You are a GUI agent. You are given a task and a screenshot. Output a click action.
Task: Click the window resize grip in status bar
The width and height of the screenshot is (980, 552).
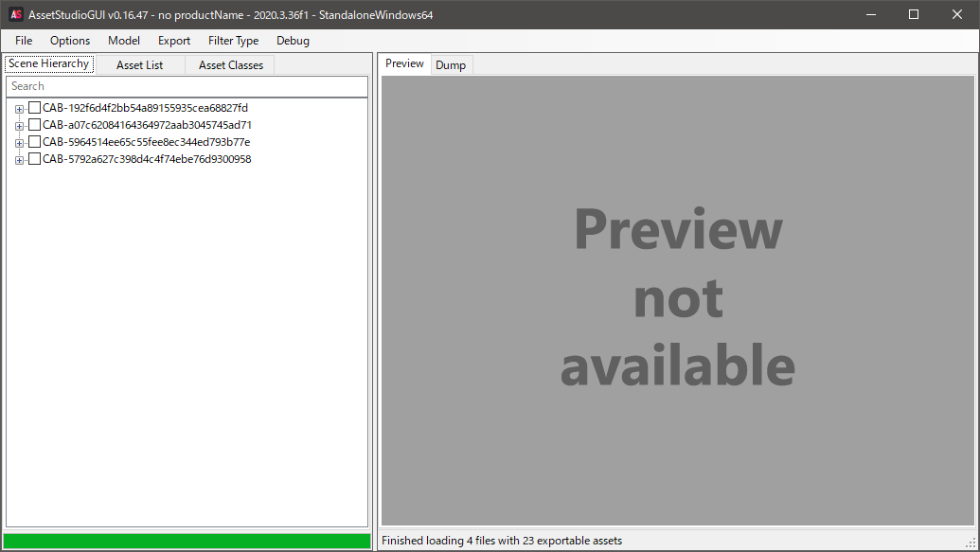[x=971, y=543]
